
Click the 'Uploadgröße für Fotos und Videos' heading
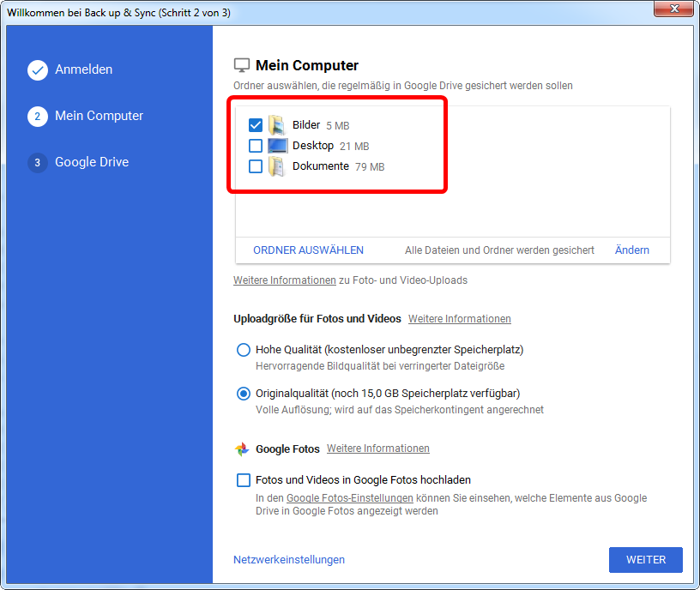(317, 319)
